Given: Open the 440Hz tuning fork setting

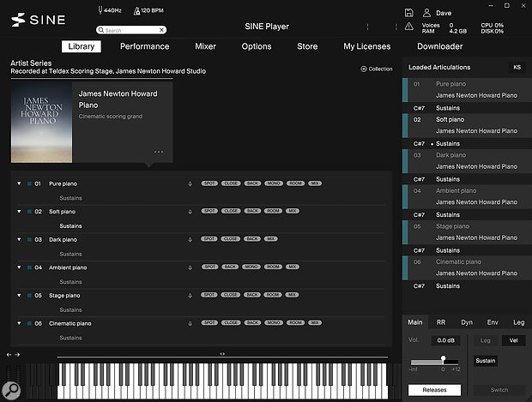Looking at the screenshot, I should [109, 10].
